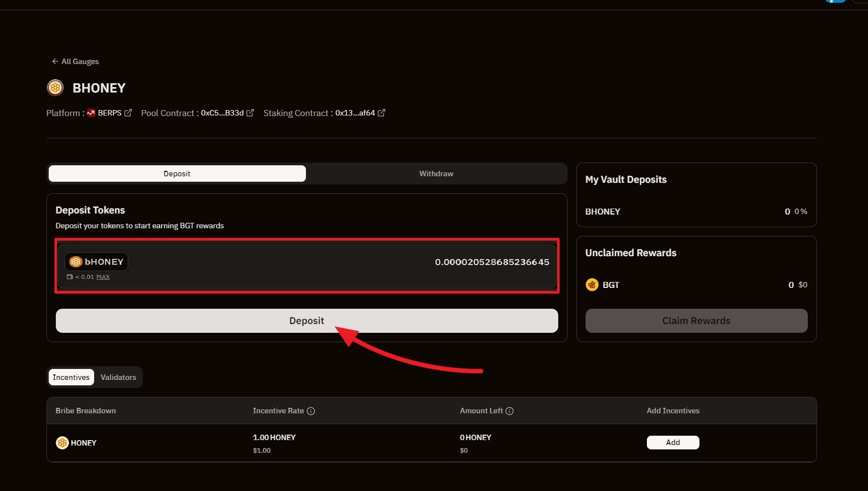
Task: Click the wallet balance icon under bHONEY
Action: tap(70, 277)
